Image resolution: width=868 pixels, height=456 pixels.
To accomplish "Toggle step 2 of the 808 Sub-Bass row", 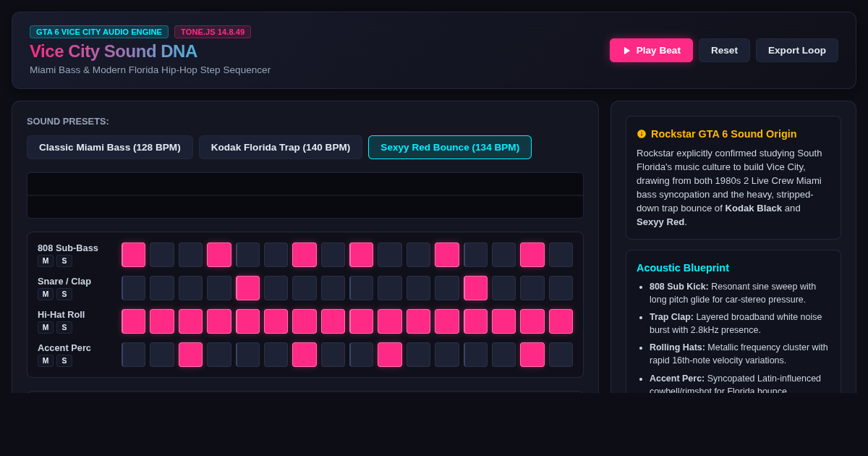I will click(162, 255).
